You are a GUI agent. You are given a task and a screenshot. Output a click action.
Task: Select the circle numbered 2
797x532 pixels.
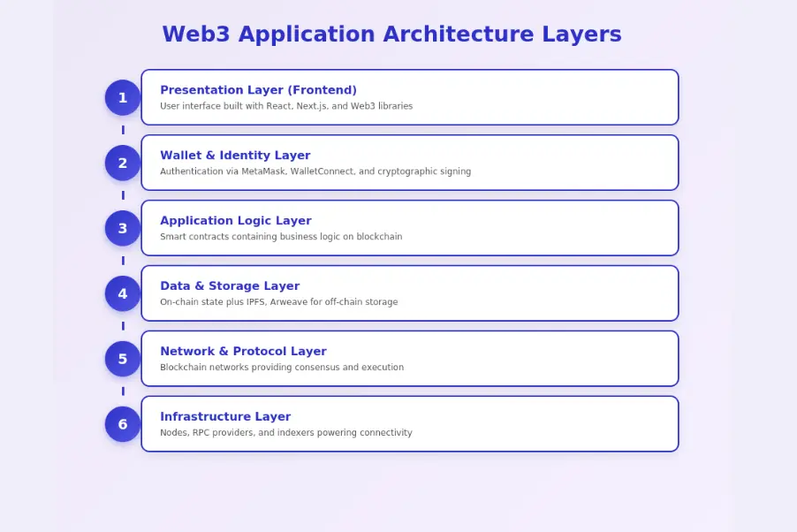click(122, 163)
